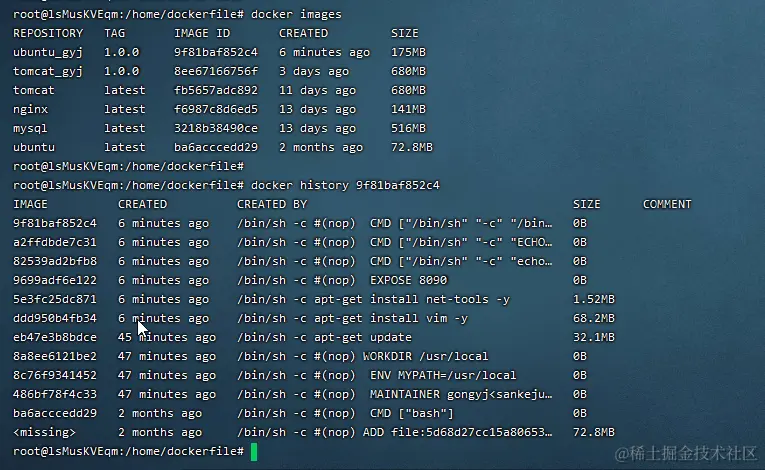The width and height of the screenshot is (765, 470).
Task: Click repository name tomcat_gyj
Action: point(48,71)
